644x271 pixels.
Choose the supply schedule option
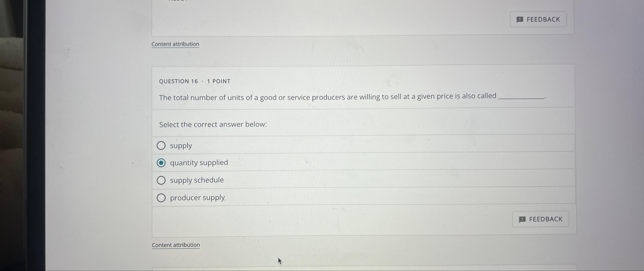coord(161,180)
